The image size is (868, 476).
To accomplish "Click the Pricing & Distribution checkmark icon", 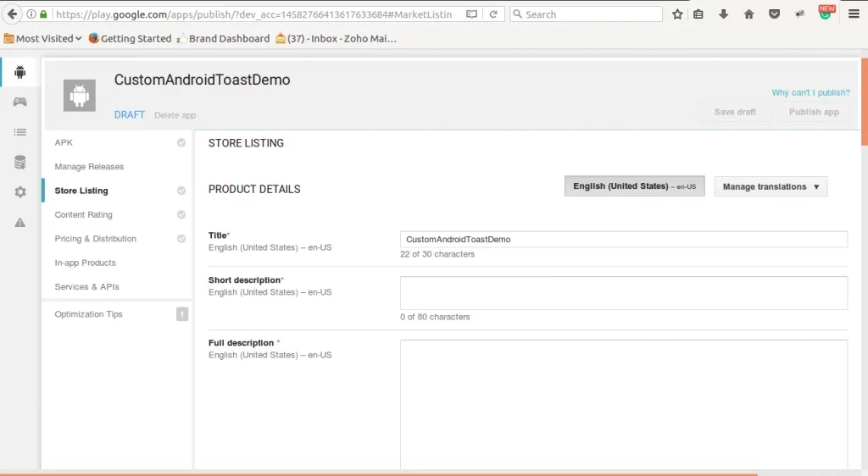I will coord(181,239).
